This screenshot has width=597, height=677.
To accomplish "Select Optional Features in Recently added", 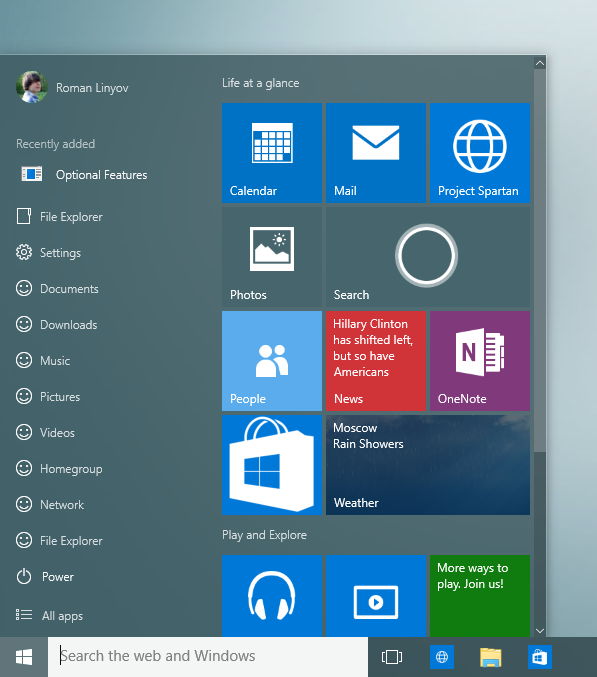I will [x=84, y=174].
